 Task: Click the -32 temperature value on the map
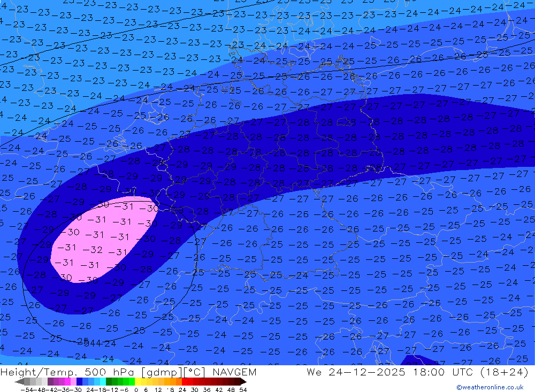tap(93, 250)
